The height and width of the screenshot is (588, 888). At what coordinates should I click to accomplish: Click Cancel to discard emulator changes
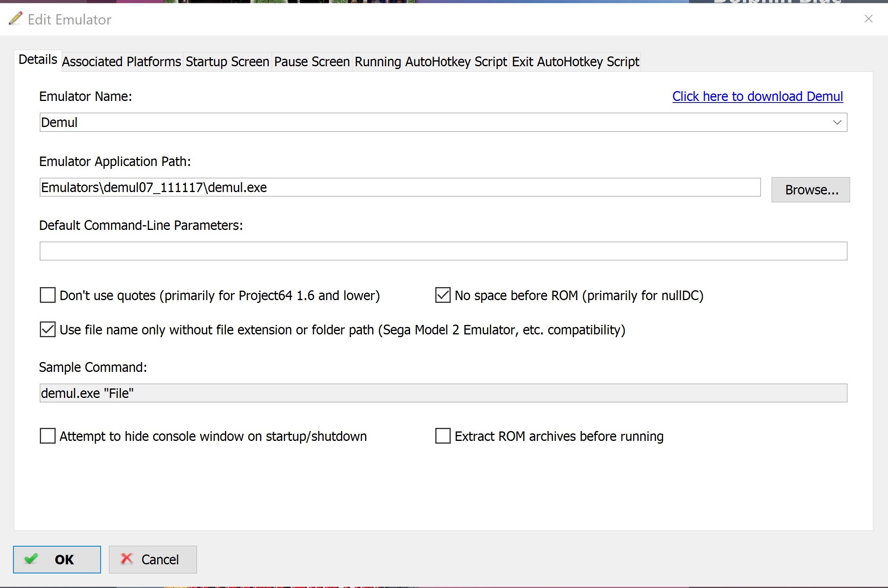pyautogui.click(x=153, y=559)
